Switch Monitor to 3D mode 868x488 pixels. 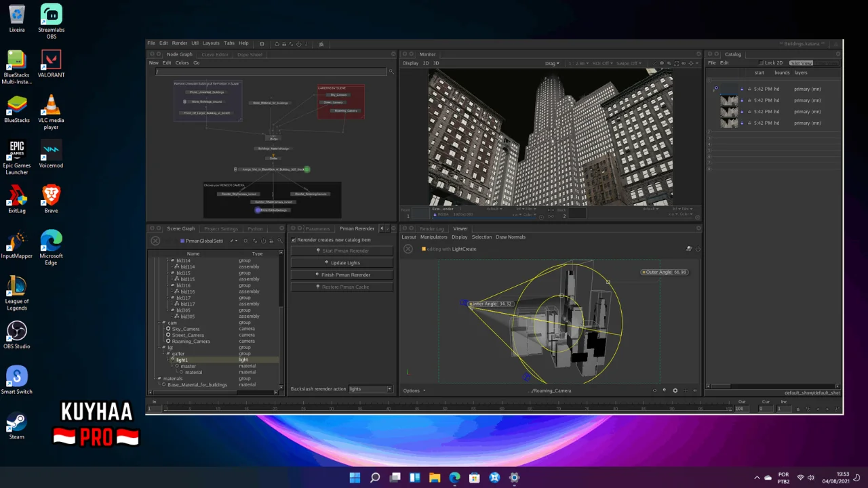(436, 63)
